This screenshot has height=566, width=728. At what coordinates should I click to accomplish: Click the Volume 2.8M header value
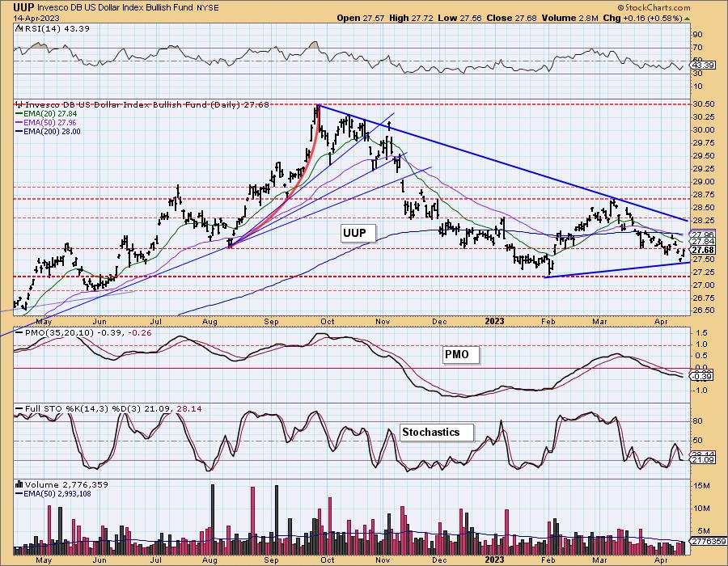(569, 18)
